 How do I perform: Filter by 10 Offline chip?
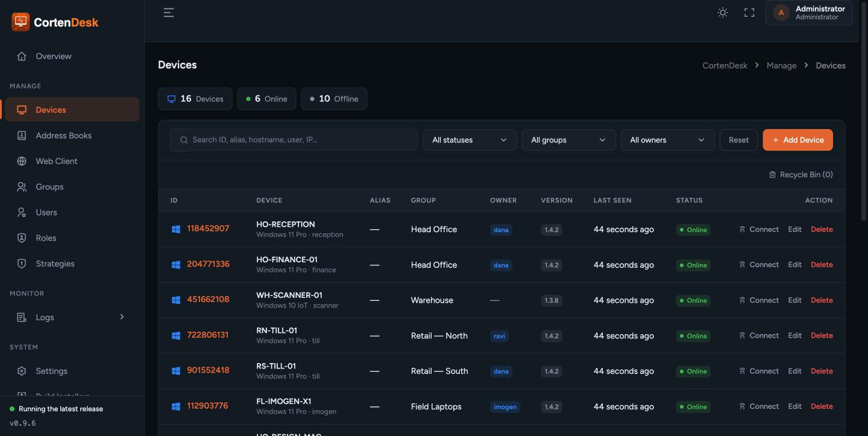pyautogui.click(x=334, y=99)
